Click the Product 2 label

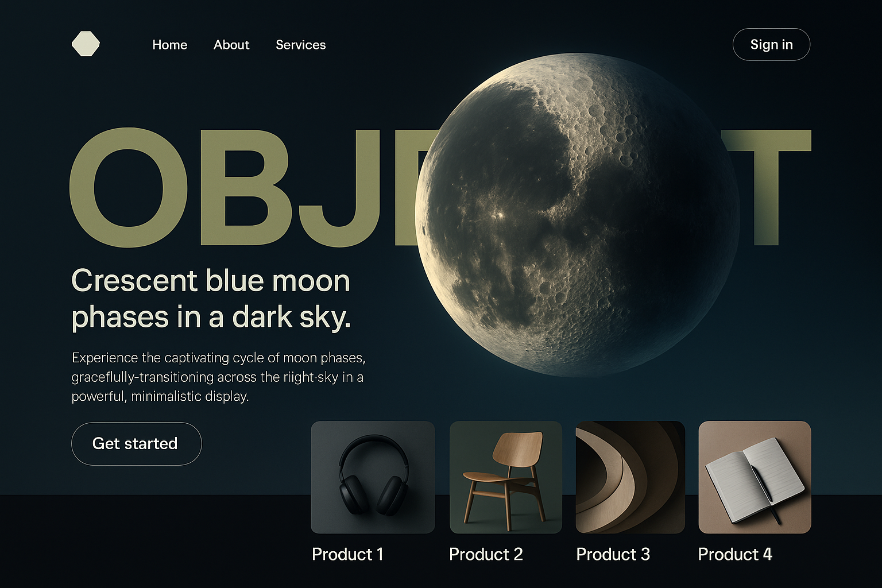tap(486, 554)
